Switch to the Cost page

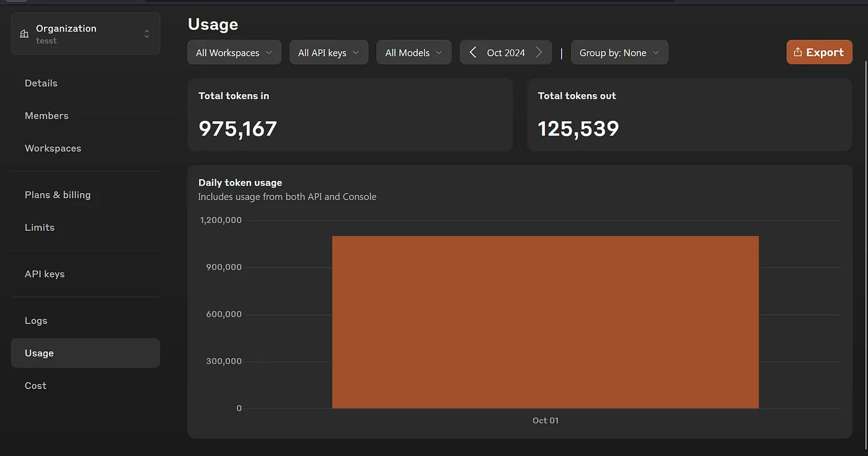click(x=35, y=385)
